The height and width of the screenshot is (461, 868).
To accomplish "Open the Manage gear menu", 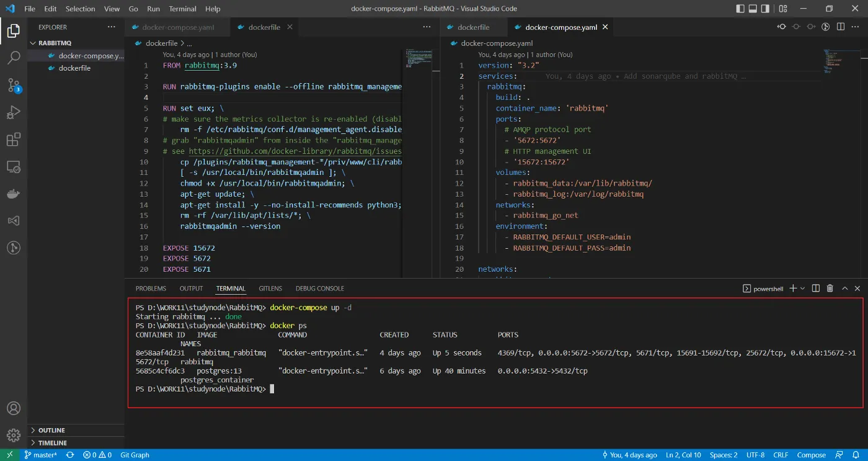I will coord(13,435).
